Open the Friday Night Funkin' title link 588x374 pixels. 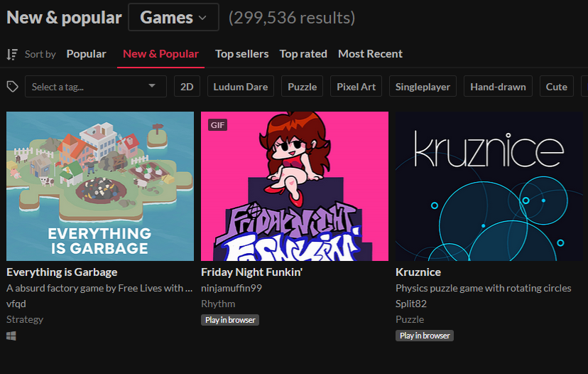tap(251, 272)
